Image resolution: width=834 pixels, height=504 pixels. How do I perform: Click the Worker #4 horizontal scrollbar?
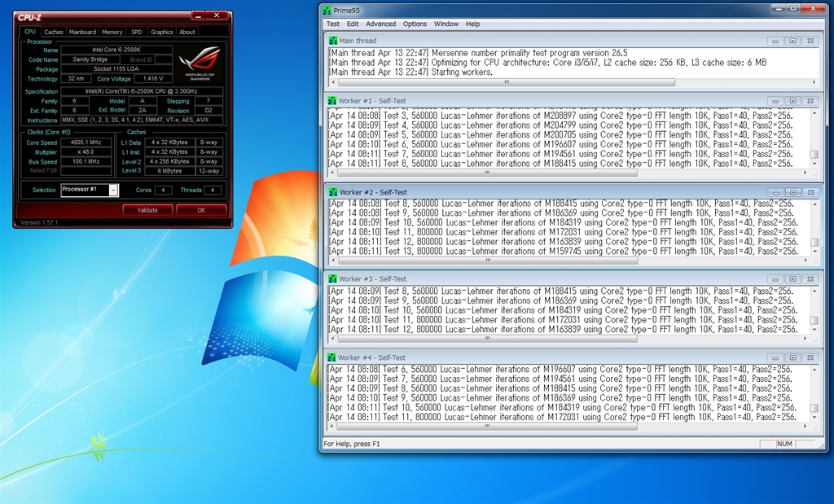tap(568, 427)
